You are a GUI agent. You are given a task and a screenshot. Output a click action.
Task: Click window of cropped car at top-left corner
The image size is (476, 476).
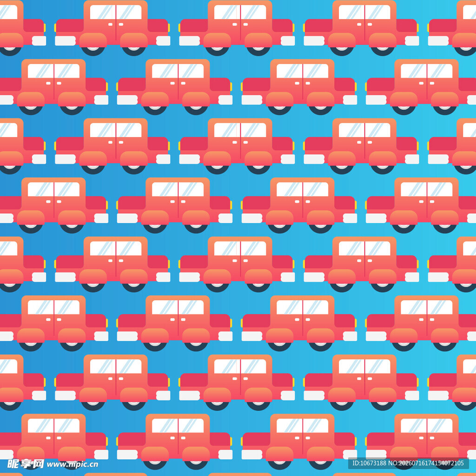tap(8, 12)
